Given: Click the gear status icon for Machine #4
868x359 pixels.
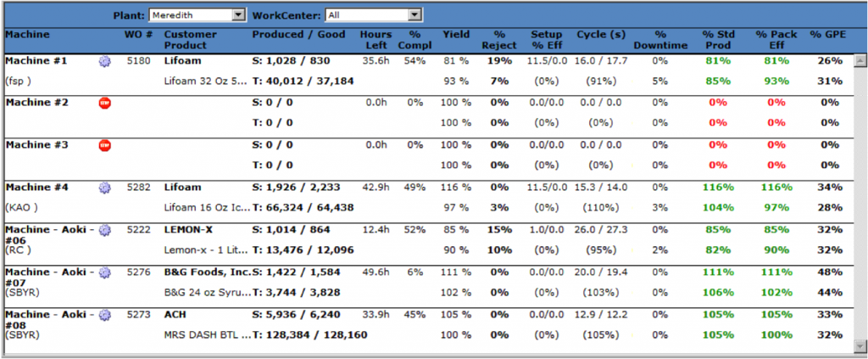Looking at the screenshot, I should click(x=104, y=188).
